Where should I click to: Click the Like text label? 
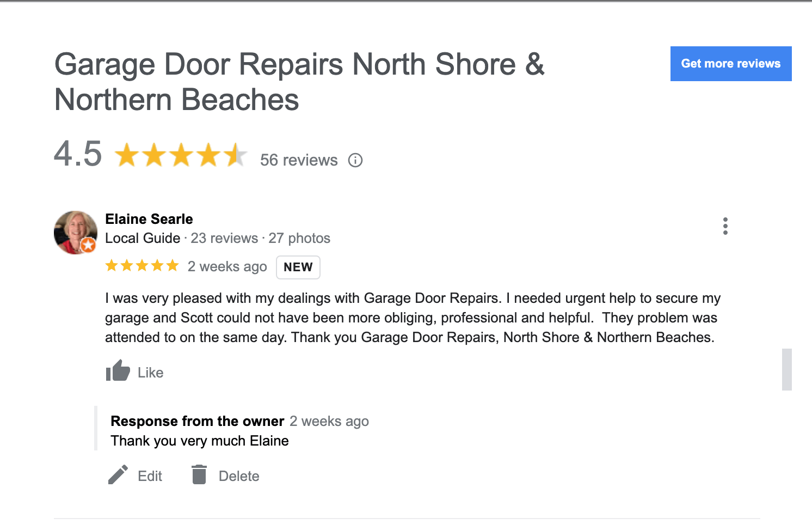pos(150,373)
